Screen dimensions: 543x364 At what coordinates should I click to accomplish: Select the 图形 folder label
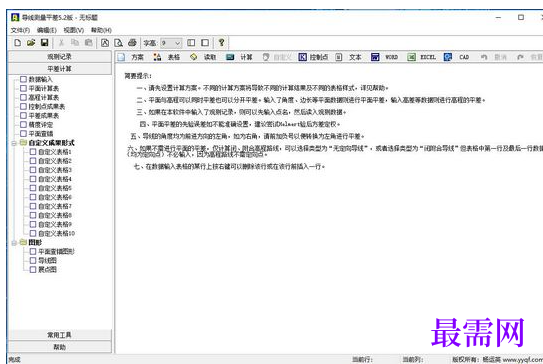35,242
